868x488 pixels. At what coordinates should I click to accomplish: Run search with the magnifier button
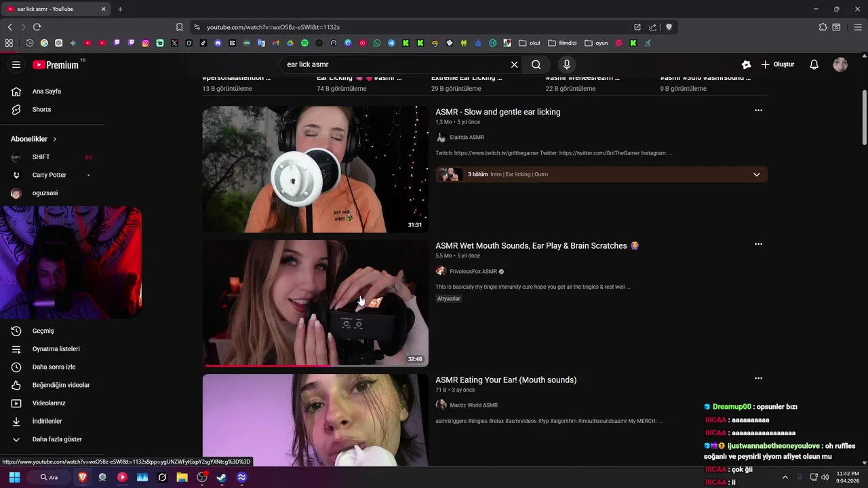pos(536,64)
